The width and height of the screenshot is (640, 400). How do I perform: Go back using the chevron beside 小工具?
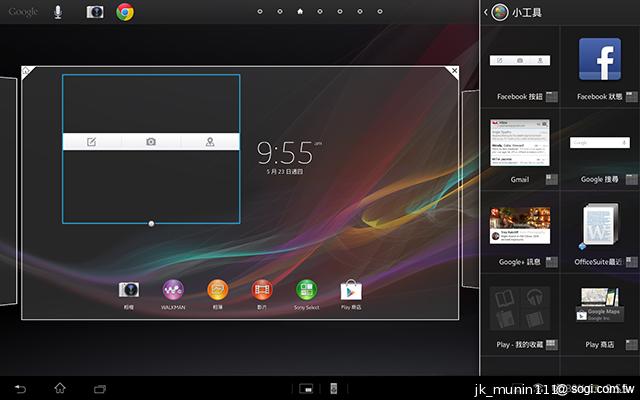pos(486,12)
